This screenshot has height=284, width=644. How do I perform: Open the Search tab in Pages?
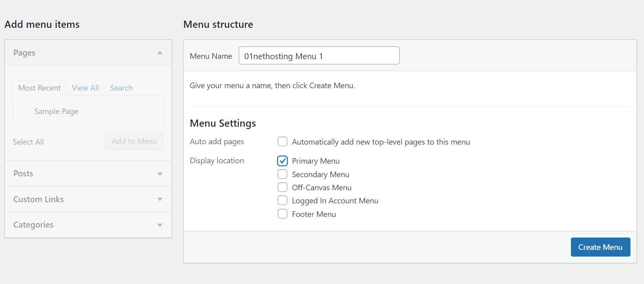pyautogui.click(x=121, y=88)
